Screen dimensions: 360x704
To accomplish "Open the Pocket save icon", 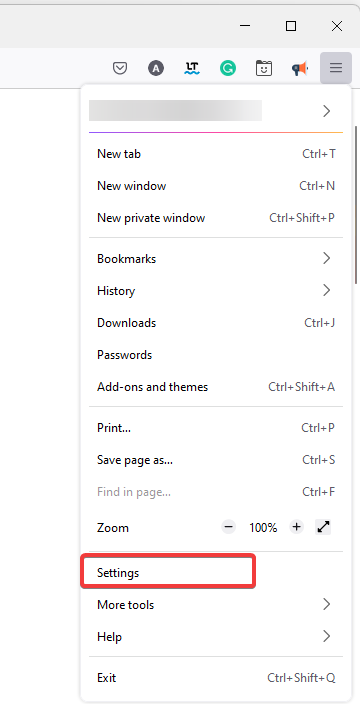I will pos(120,68).
